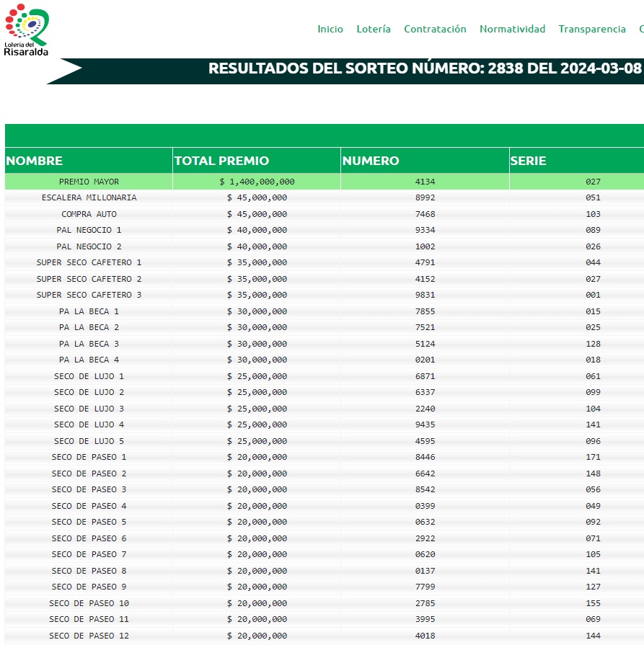Select the SUPER SECO CAFETERO 2 row name

click(x=89, y=279)
